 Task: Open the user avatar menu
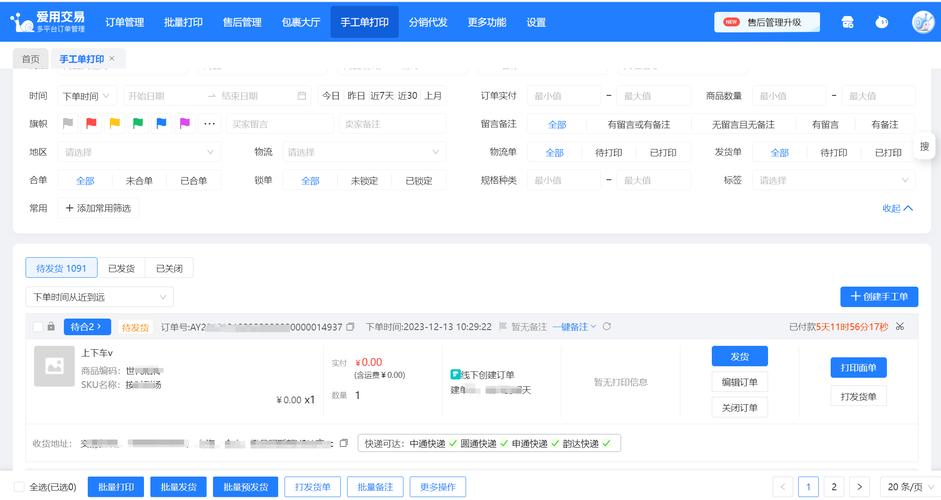(x=922, y=22)
